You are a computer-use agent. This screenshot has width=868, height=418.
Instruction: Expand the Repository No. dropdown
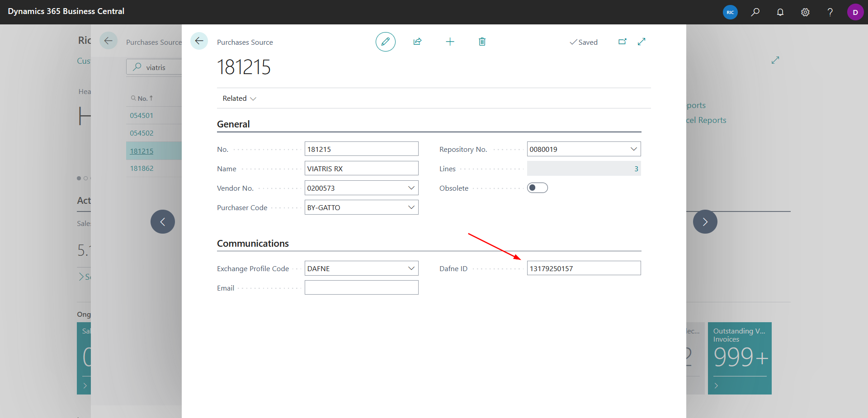pos(633,149)
